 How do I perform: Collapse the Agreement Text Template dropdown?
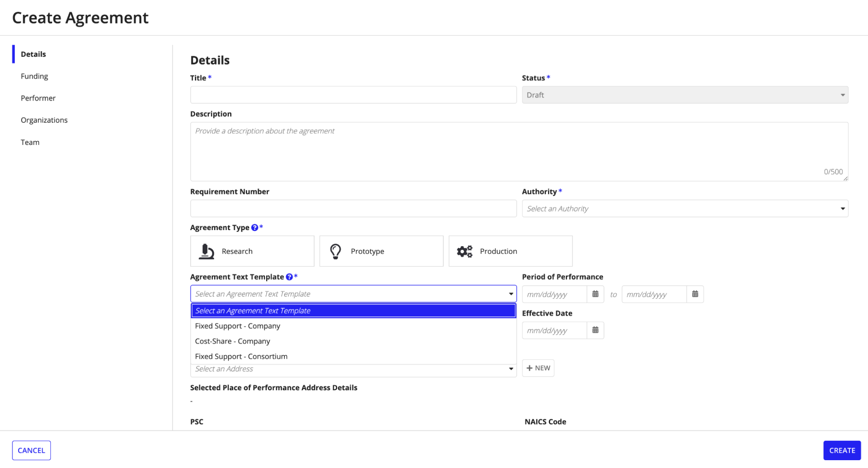point(353,294)
